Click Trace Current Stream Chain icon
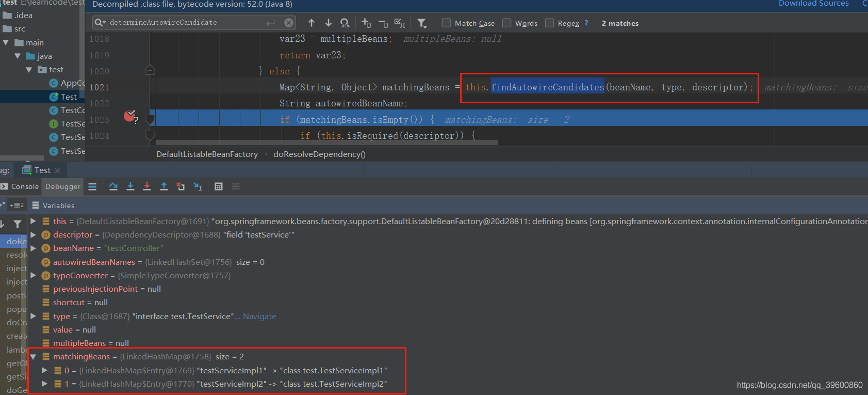Screen dimensions: 868x395 point(236,186)
